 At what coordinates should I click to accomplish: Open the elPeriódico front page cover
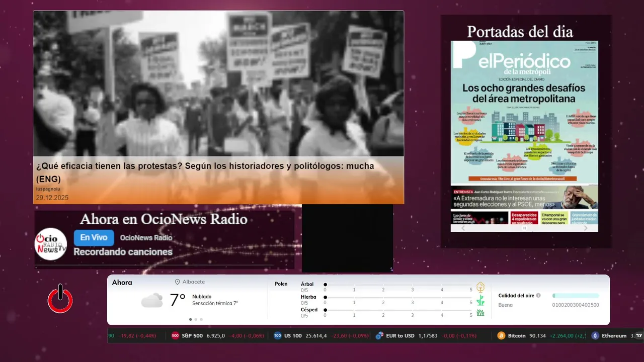524,132
